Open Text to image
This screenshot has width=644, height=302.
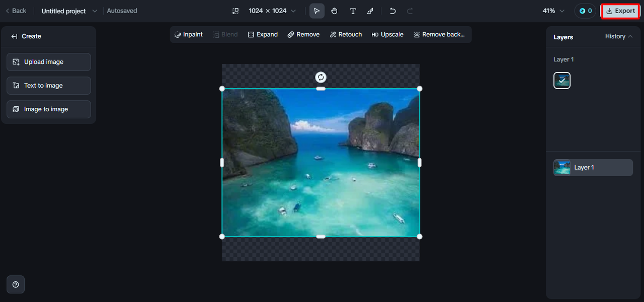(x=49, y=86)
